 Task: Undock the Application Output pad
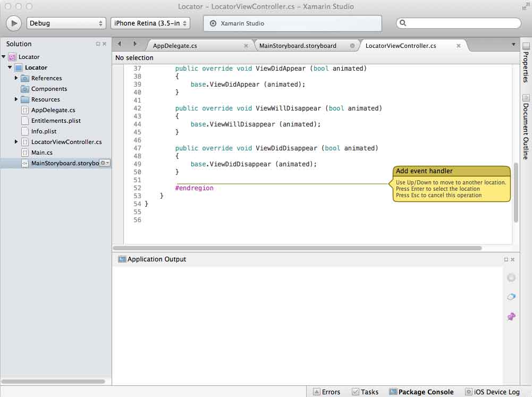click(x=506, y=259)
